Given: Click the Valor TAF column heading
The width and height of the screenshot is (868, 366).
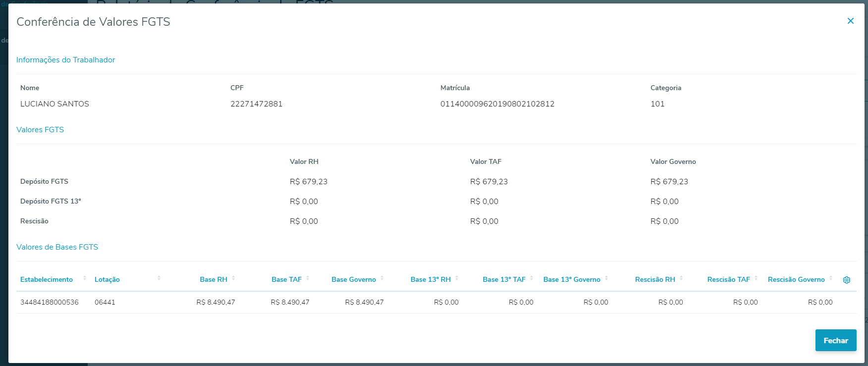Looking at the screenshot, I should click(486, 161).
